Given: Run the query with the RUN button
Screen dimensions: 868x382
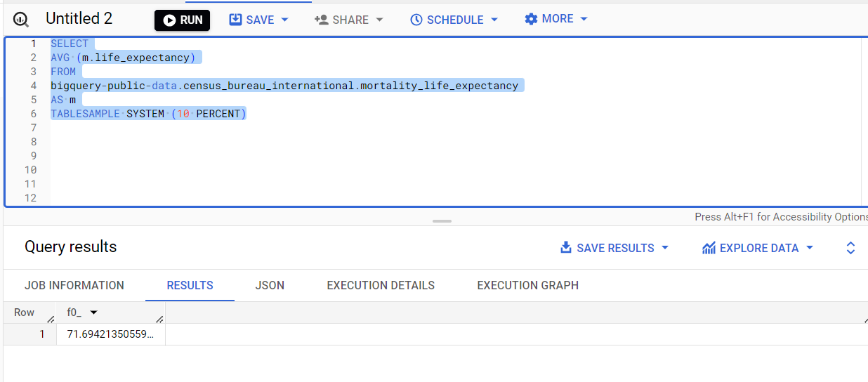Looking at the screenshot, I should pyautogui.click(x=182, y=20).
